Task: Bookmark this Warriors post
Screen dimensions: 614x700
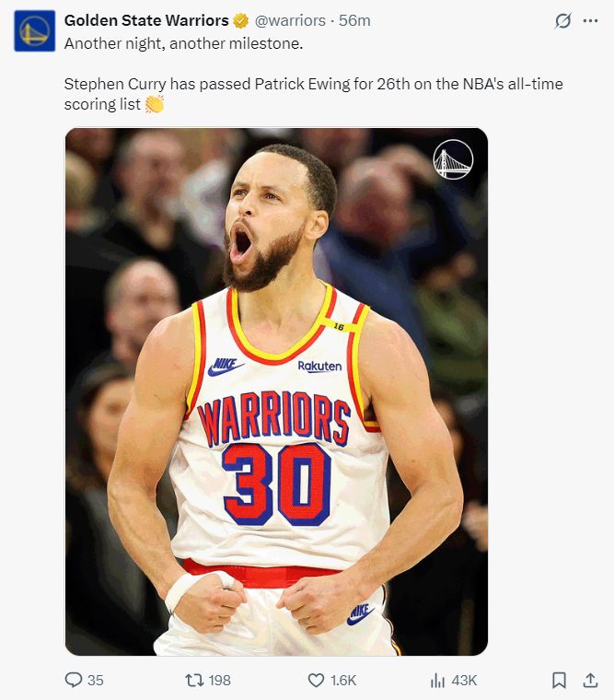Action: point(559,681)
